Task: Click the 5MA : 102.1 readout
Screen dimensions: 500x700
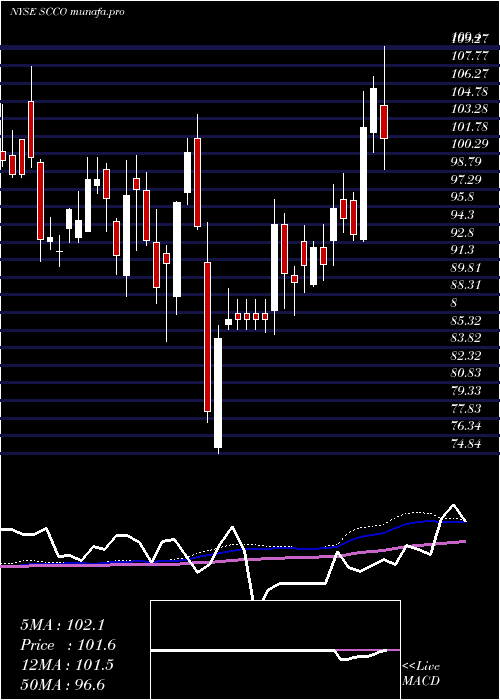Action: [x=62, y=625]
